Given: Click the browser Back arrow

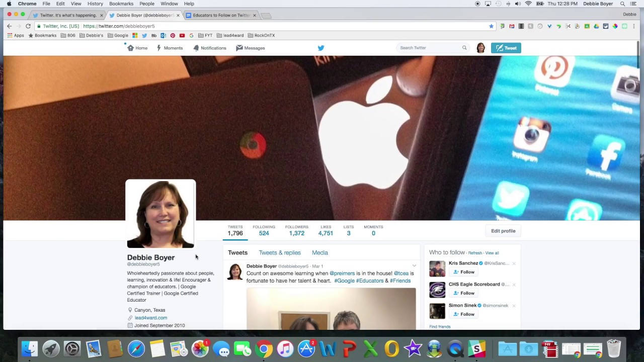Looking at the screenshot, I should click(9, 26).
